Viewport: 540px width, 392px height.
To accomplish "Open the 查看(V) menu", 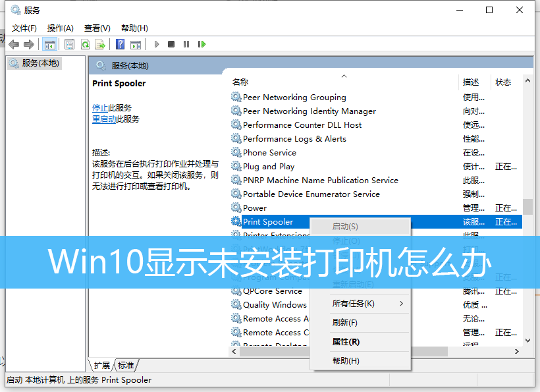I will click(97, 28).
